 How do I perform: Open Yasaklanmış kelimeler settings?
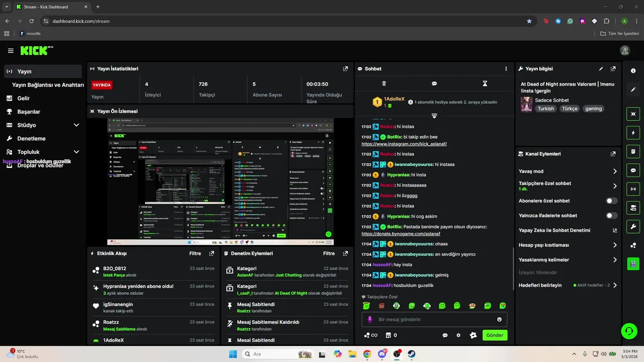click(568, 260)
